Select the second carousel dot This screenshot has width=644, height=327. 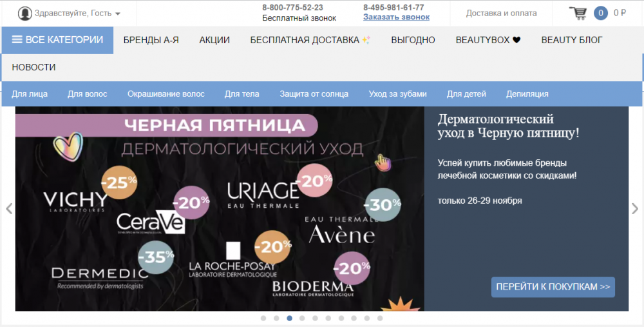[276, 318]
